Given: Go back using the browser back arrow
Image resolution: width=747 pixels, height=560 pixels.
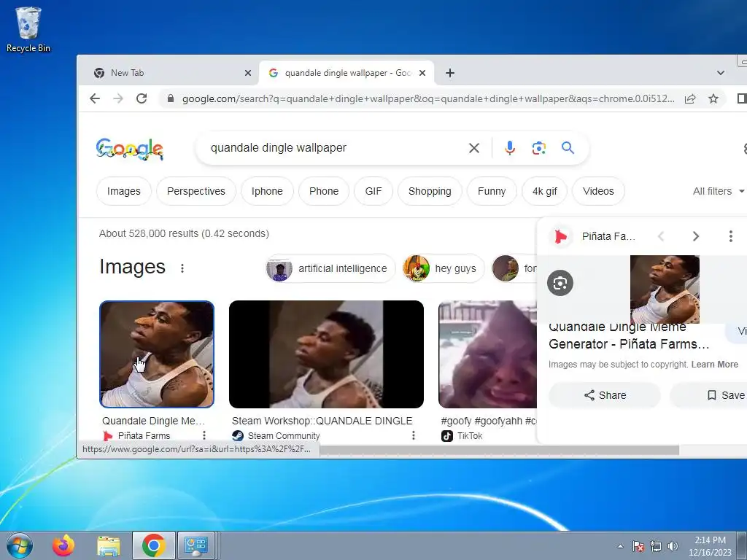Looking at the screenshot, I should pos(95,98).
